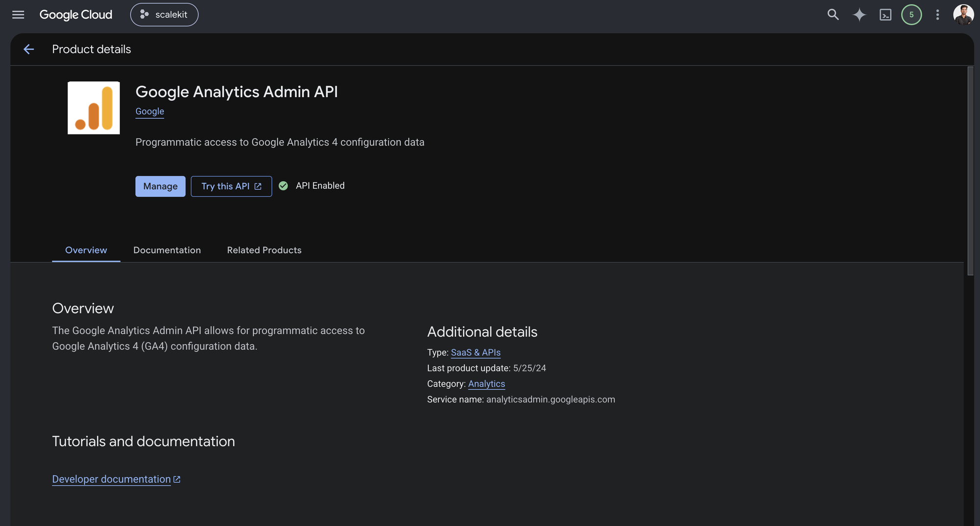Open the SaaS & APIs type link
Image resolution: width=980 pixels, height=526 pixels.
point(476,352)
